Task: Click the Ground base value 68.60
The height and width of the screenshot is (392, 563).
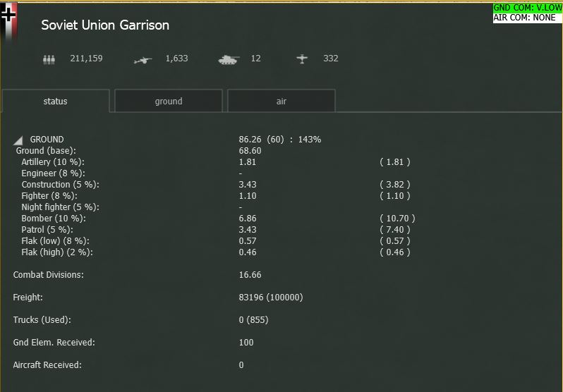Action: click(250, 151)
